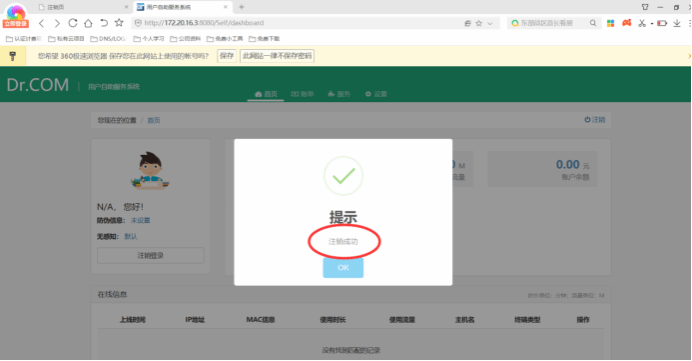The image size is (692, 361).
Task: Open the scissors screenshot tool
Action: (642, 23)
